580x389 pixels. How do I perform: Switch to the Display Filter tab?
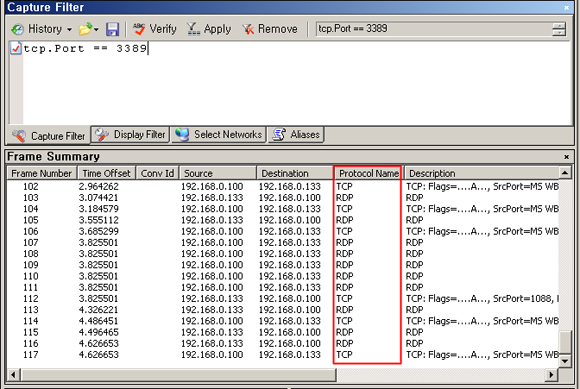tap(130, 134)
